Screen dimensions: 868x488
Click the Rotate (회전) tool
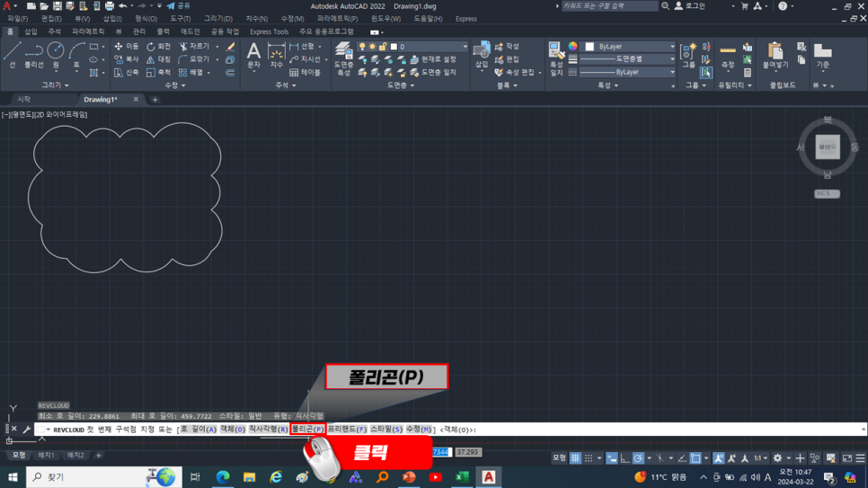(158, 47)
